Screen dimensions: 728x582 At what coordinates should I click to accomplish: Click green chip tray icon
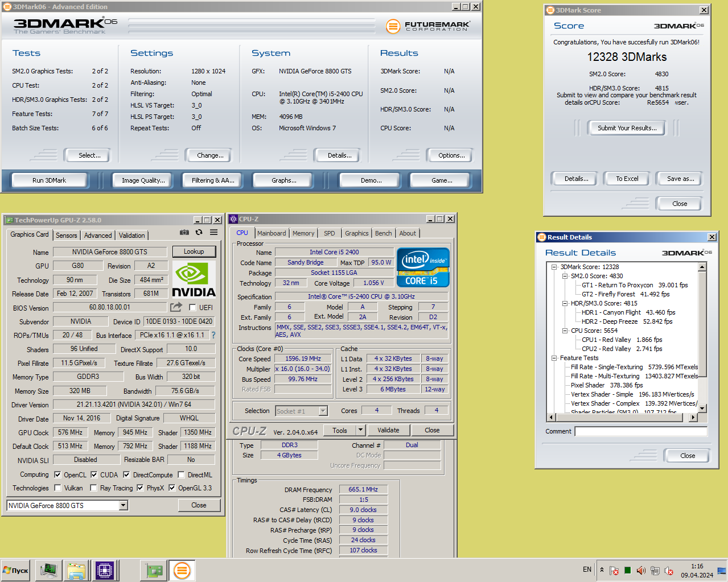(627, 570)
